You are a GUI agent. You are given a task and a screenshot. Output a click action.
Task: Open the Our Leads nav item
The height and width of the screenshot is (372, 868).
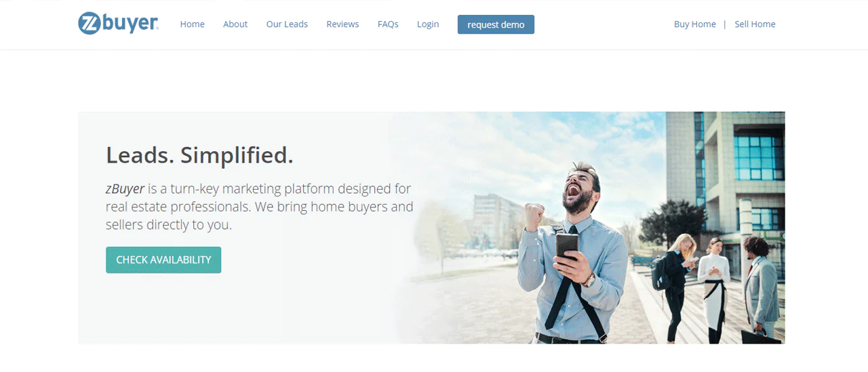click(287, 24)
